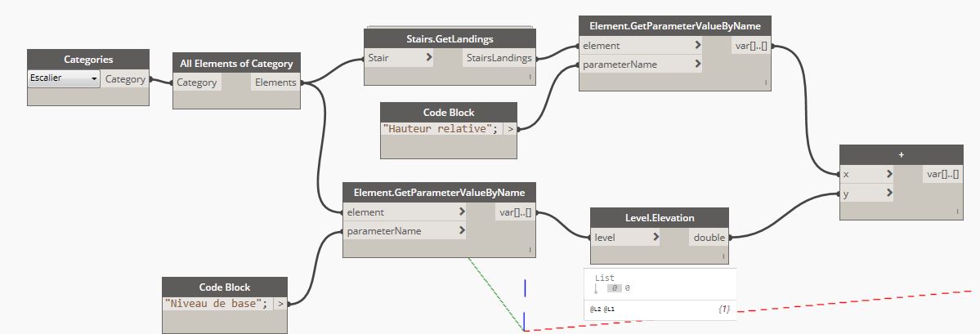Click the y input chevron on + node
Viewport: 980px width, 334px height.
(888, 194)
